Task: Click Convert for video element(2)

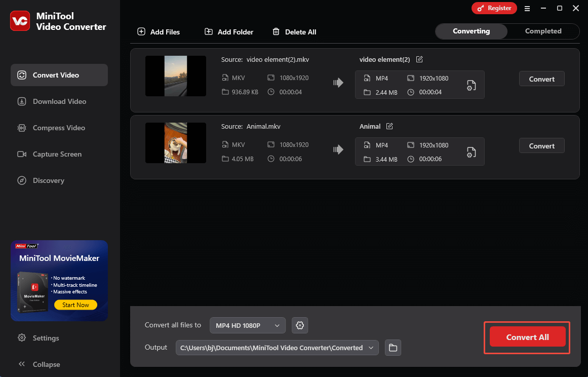Action: pyautogui.click(x=541, y=79)
